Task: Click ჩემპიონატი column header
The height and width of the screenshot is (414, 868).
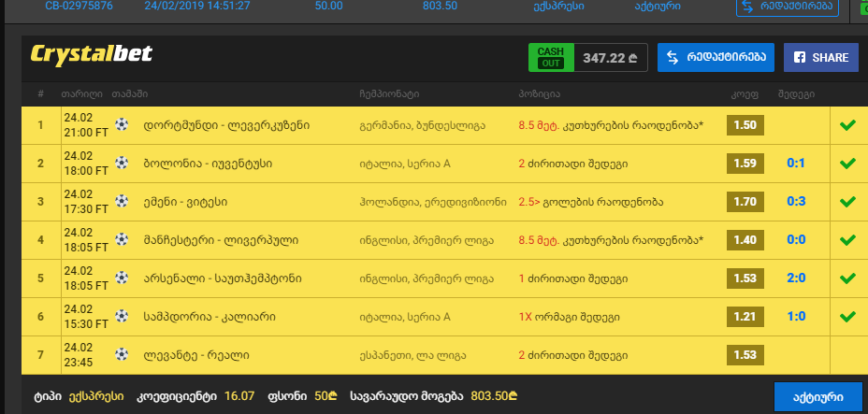Action: 389,94
